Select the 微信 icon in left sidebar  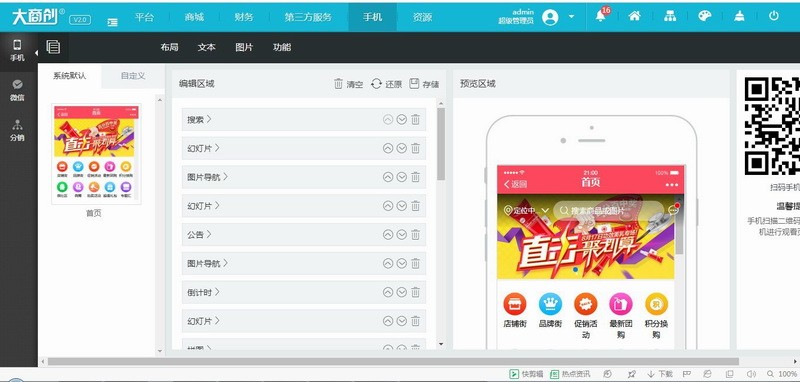click(17, 90)
